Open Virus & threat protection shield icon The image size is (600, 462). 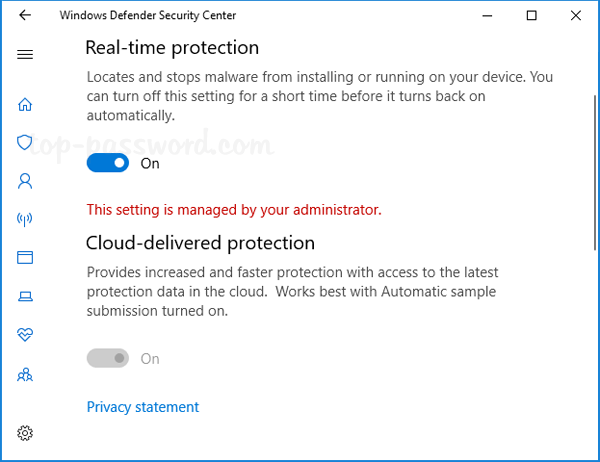[x=25, y=142]
